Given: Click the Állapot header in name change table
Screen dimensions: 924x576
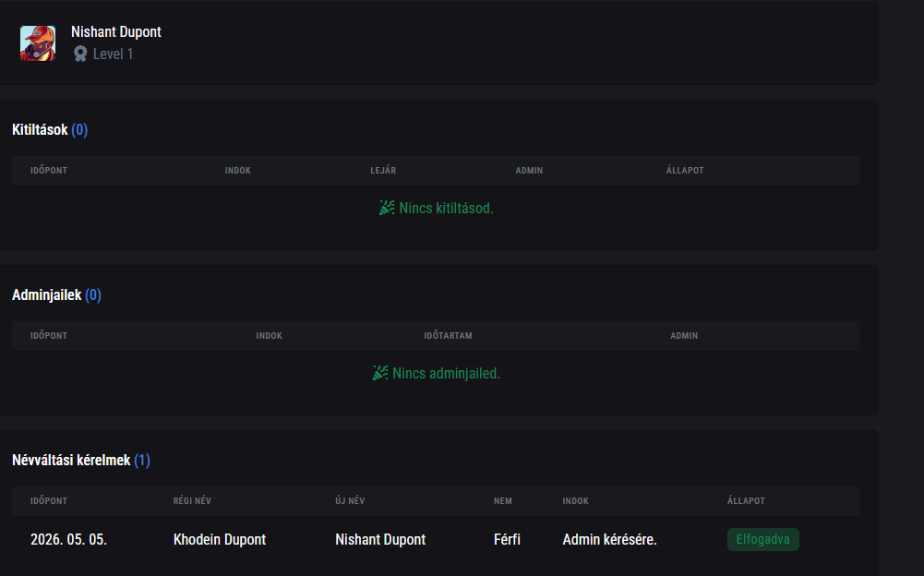Looking at the screenshot, I should coord(746,500).
